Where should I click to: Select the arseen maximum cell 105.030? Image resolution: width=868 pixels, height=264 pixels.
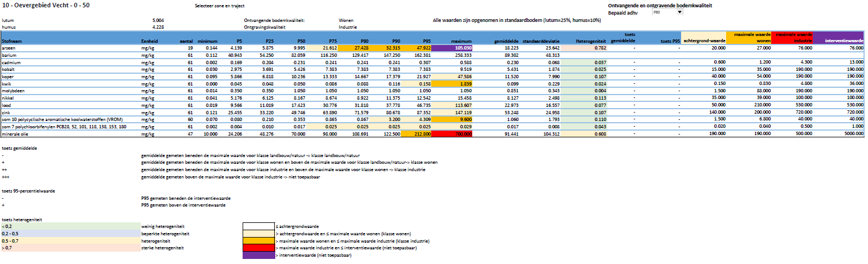point(453,48)
